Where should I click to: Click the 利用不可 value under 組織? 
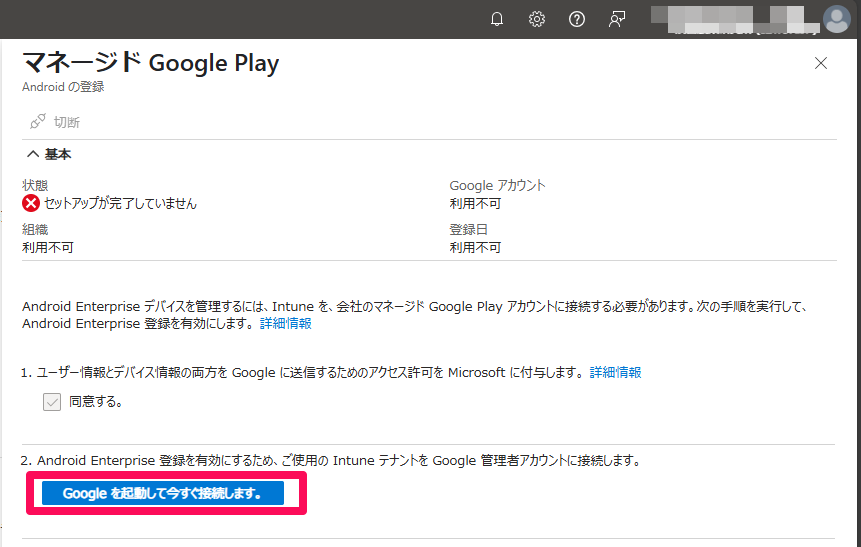(x=48, y=248)
